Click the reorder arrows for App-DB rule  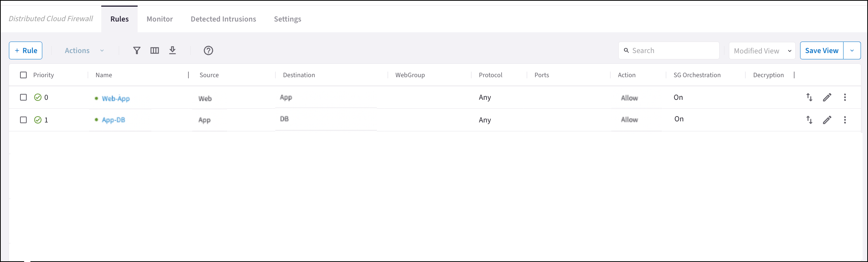(809, 120)
